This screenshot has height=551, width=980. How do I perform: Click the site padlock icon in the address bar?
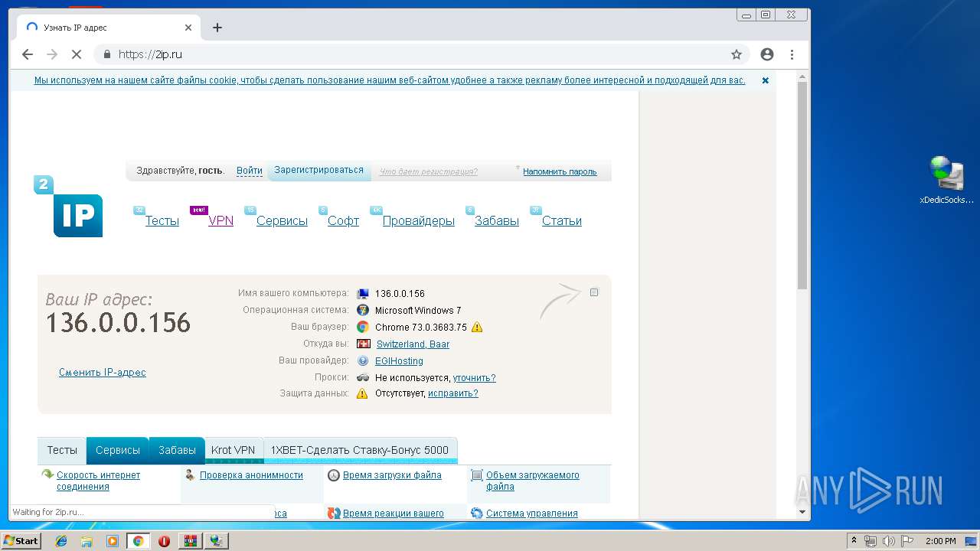click(106, 54)
